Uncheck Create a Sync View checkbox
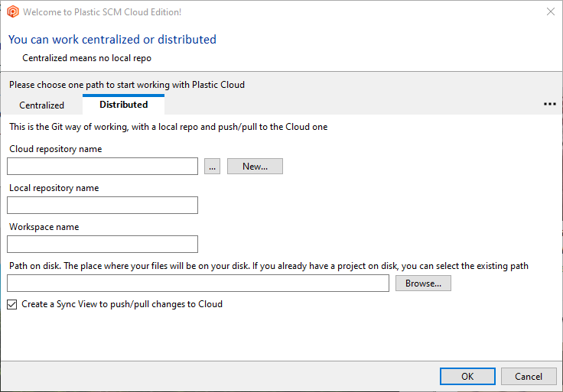The width and height of the screenshot is (563, 392). [x=11, y=304]
